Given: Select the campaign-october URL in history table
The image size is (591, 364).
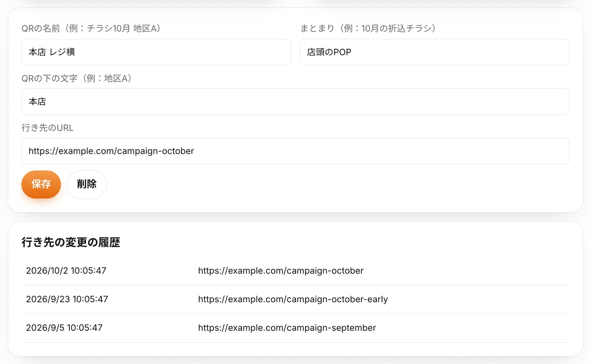Looking at the screenshot, I should pyautogui.click(x=281, y=271).
